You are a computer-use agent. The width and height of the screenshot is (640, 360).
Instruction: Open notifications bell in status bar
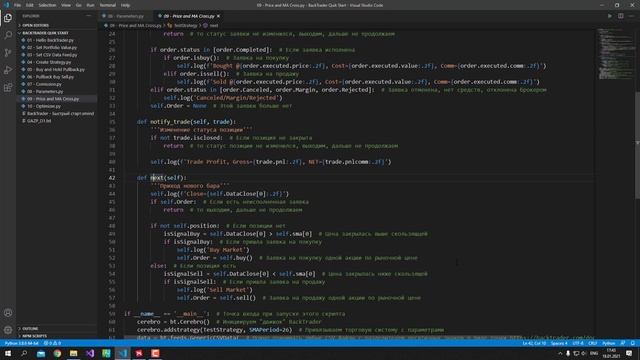pyautogui.click(x=633, y=343)
